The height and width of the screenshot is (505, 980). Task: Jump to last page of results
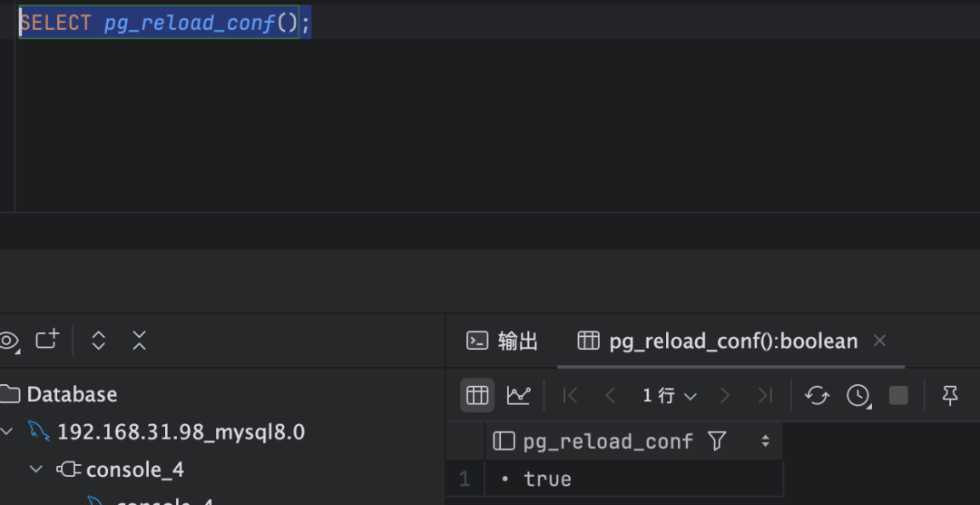pos(765,395)
